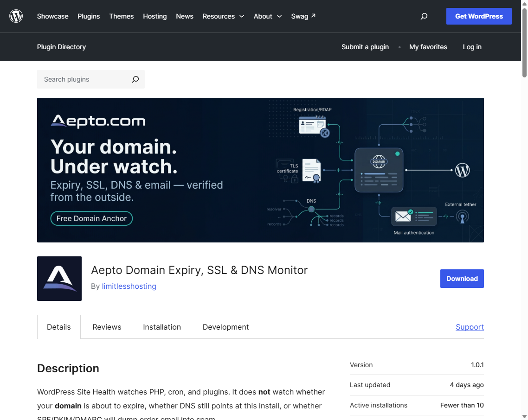Open the Plugin Directory link
Viewport: 528px width, 420px height.
pos(61,47)
